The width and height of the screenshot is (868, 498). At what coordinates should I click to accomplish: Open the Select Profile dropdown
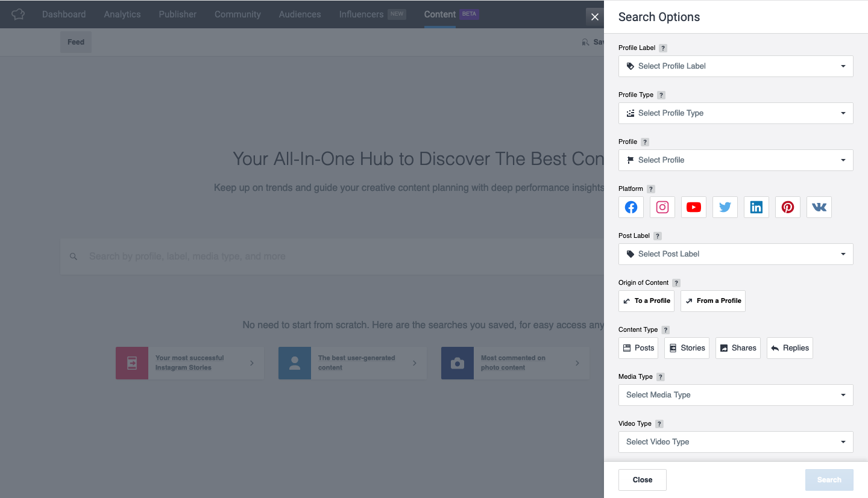click(736, 160)
